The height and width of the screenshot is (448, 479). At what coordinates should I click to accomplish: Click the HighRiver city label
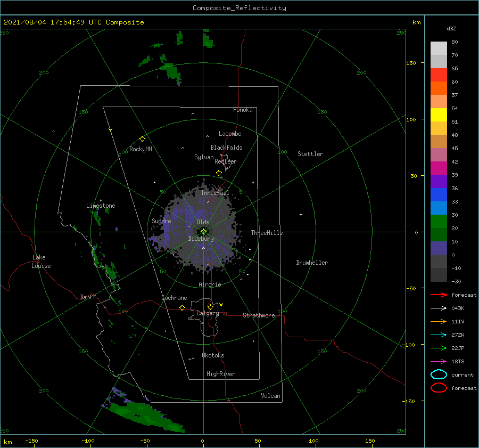[221, 374]
